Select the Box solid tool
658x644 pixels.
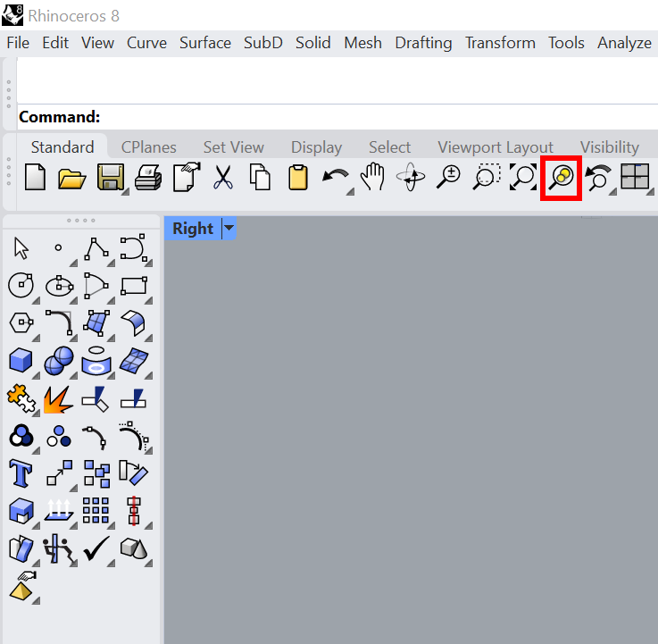21,361
